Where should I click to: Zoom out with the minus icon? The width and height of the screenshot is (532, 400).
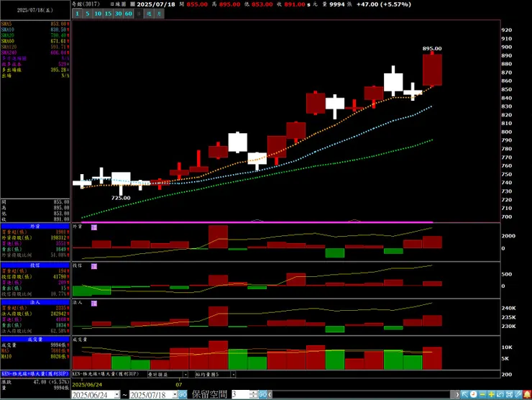click(482, 394)
